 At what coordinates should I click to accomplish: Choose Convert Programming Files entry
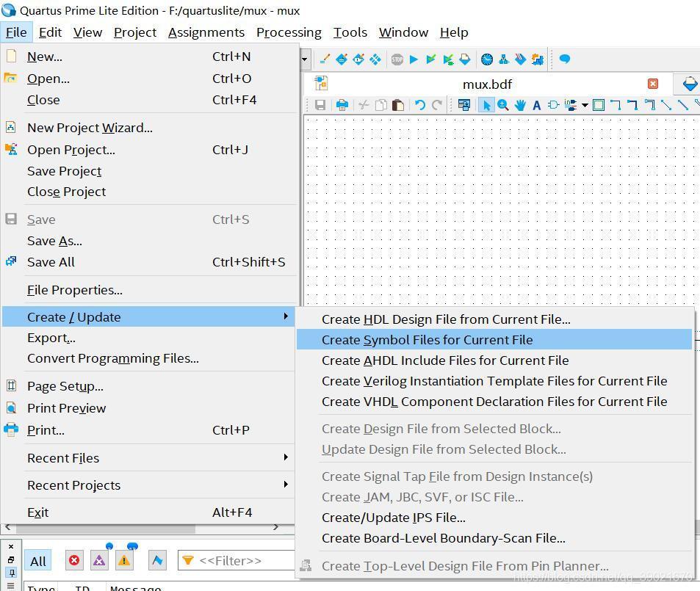click(149, 358)
